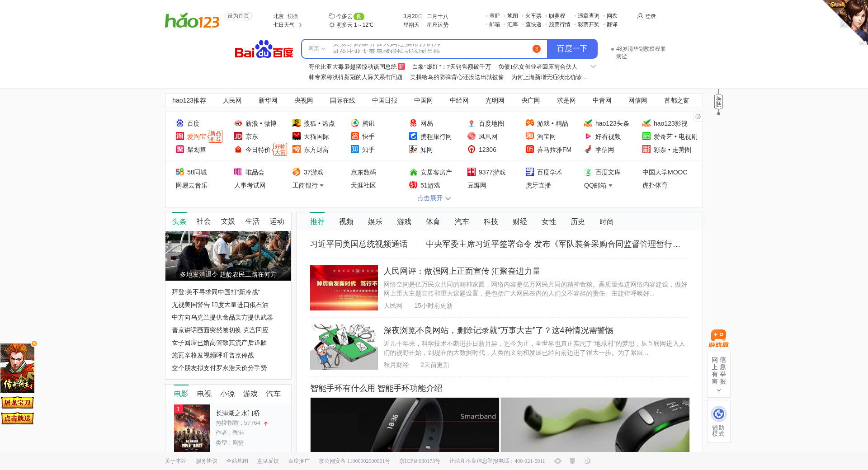Expand more sites with 点击展开
Screen dimensions: 868x470
coord(434,198)
